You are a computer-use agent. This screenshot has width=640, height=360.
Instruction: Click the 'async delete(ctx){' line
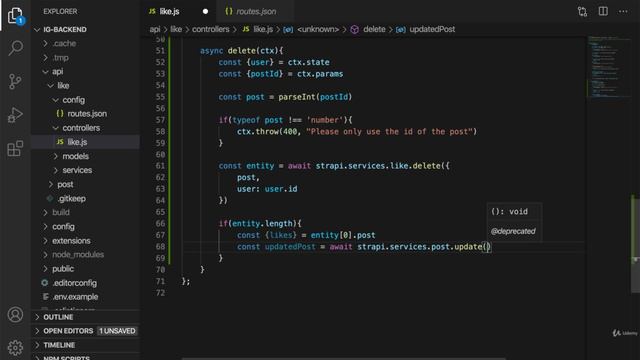click(x=241, y=51)
